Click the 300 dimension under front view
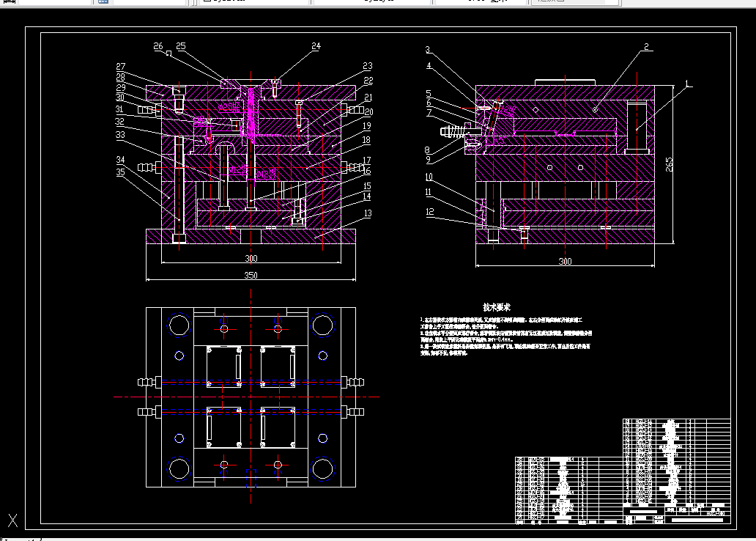Image resolution: width=756 pixels, height=541 pixels. click(x=251, y=258)
